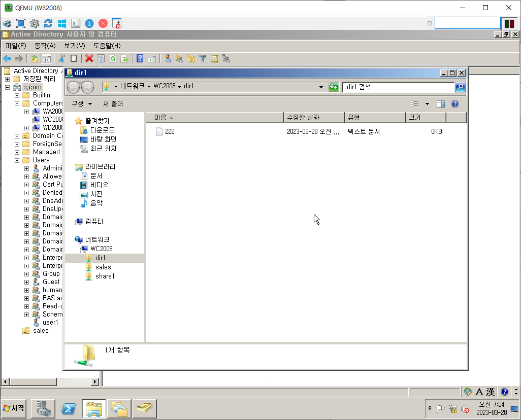Viewport: 521px width, 420px height.
Task: Toggle show/hide console tree icon
Action: pyautogui.click(x=47, y=59)
